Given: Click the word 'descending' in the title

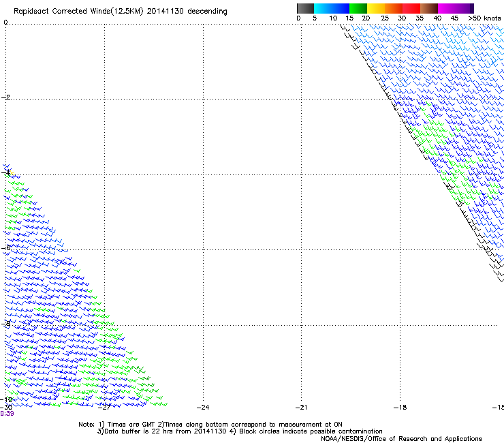Looking at the screenshot, I should (207, 12).
